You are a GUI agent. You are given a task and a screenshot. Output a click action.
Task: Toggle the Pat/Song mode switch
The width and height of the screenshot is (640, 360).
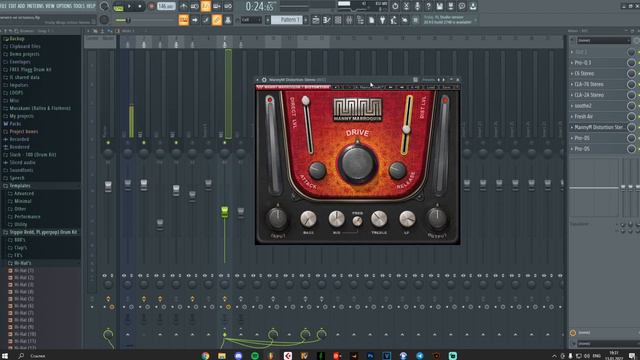118,8
